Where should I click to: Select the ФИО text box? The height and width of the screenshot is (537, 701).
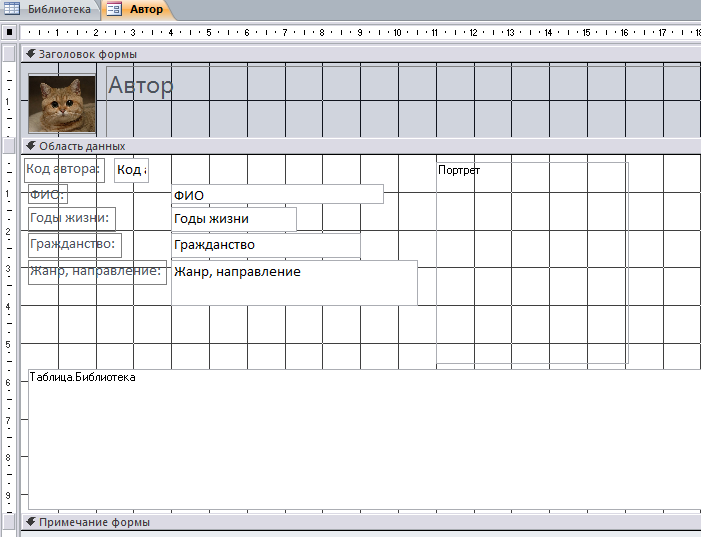click(277, 195)
